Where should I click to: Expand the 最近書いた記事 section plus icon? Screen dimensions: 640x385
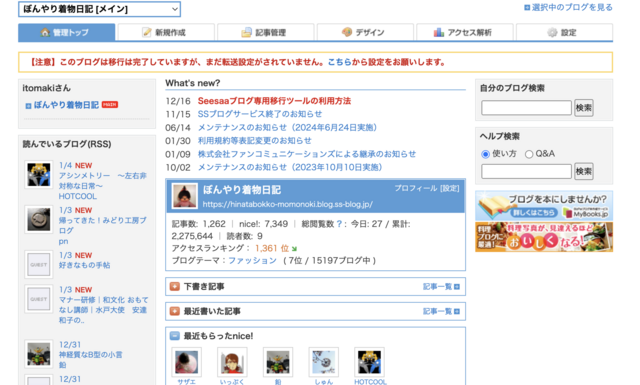pyautogui.click(x=175, y=312)
